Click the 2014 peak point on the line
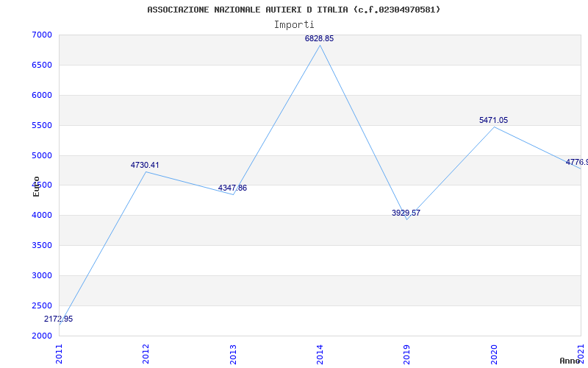The image size is (588, 368). [320, 46]
